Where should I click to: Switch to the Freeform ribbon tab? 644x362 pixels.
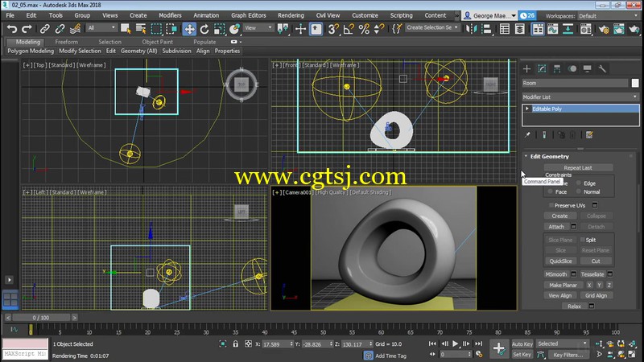[x=66, y=42]
